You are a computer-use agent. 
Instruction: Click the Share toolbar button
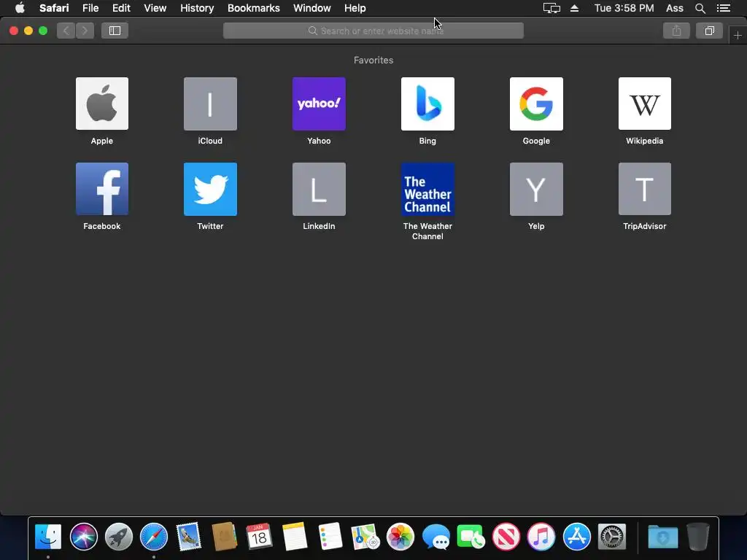tap(676, 31)
